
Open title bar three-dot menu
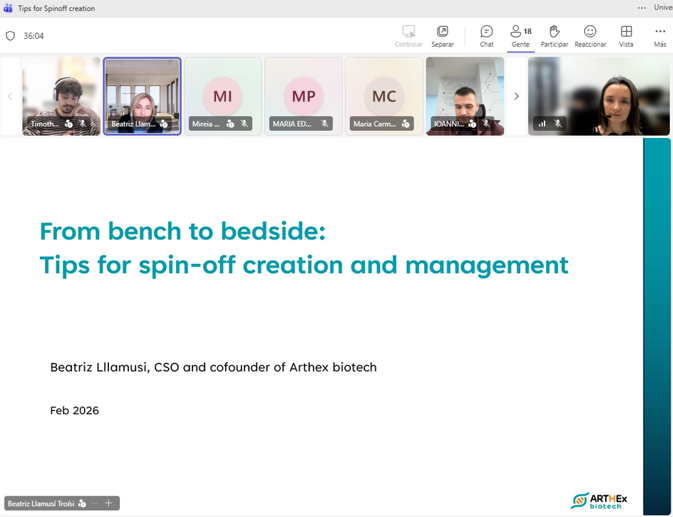click(642, 8)
